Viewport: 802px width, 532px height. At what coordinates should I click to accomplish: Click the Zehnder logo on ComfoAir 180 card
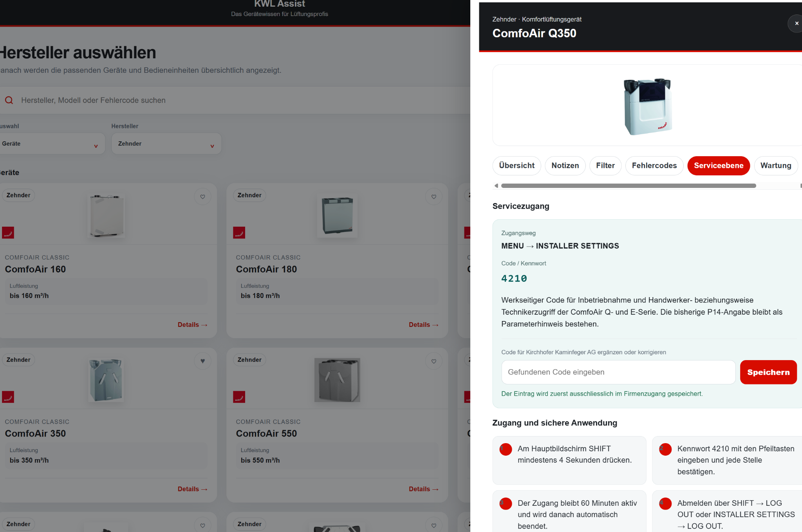pos(239,233)
